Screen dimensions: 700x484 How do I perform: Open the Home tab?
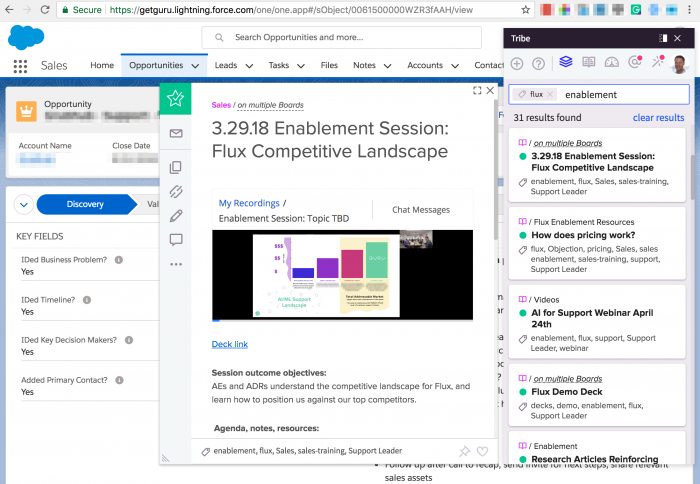pos(102,65)
